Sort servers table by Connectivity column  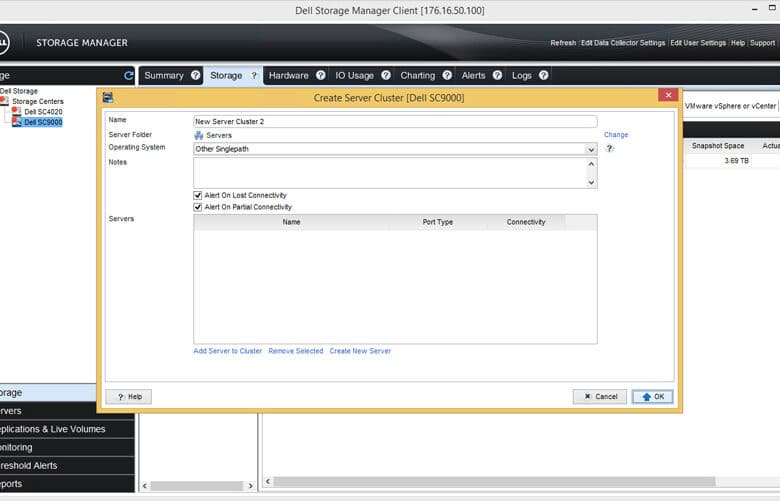(526, 222)
